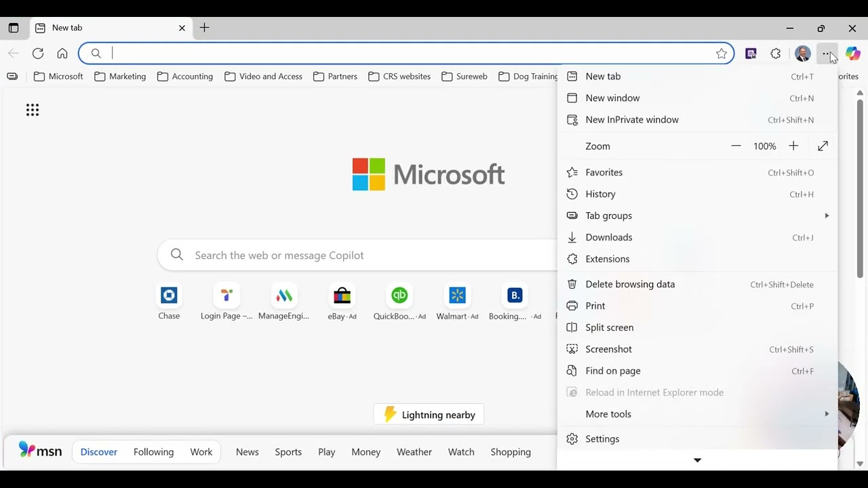Click the profile avatar icon
This screenshot has width=868, height=488.
[x=803, y=54]
